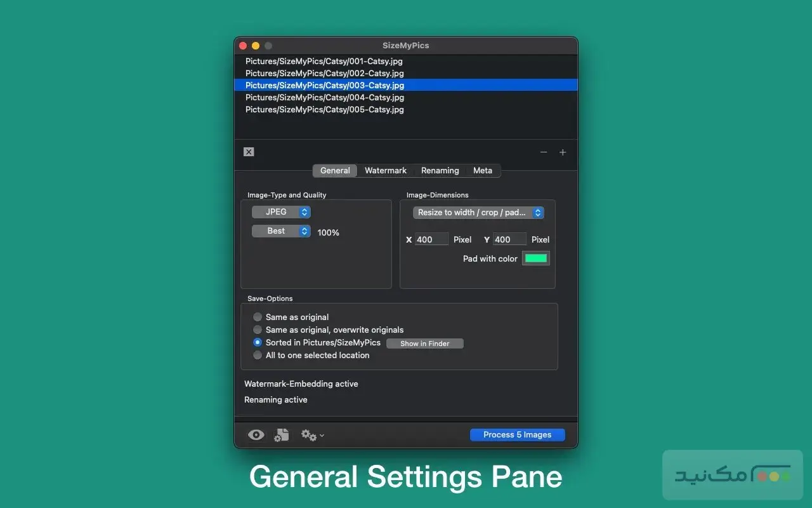Image resolution: width=812 pixels, height=508 pixels.
Task: Open the JPEG image type dropdown
Action: (281, 212)
